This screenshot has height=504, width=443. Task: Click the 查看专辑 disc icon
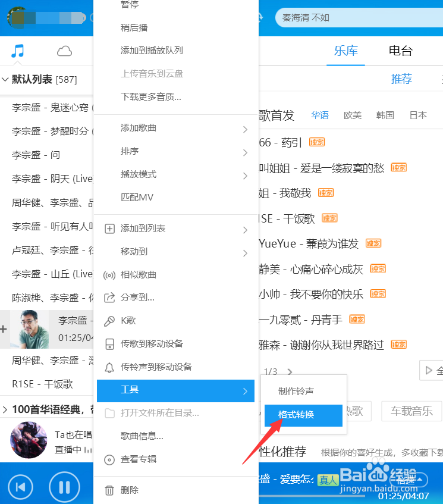[x=109, y=459]
